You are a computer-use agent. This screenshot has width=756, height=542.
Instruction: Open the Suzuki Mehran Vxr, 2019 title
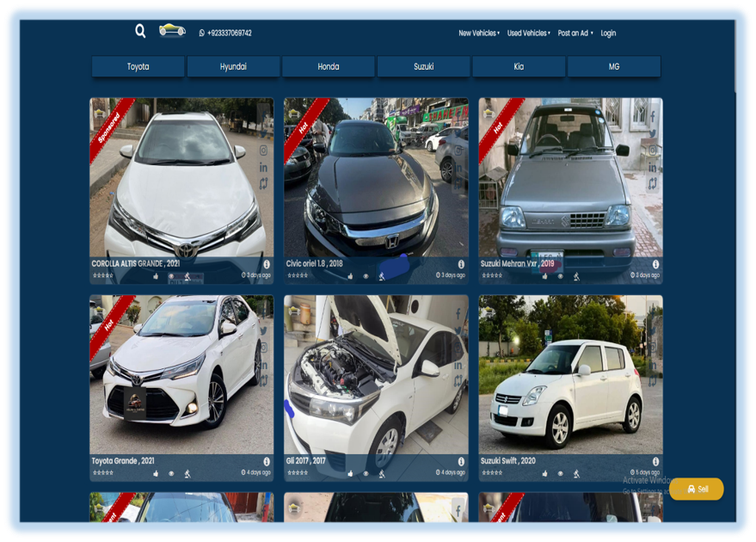click(x=518, y=264)
